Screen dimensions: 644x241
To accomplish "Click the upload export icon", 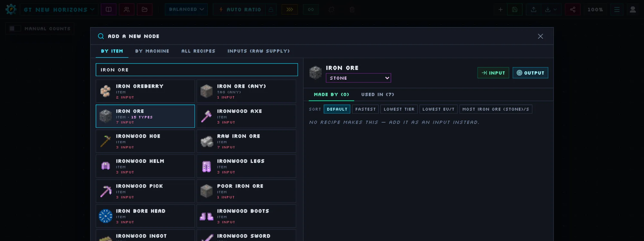I will pos(534,9).
